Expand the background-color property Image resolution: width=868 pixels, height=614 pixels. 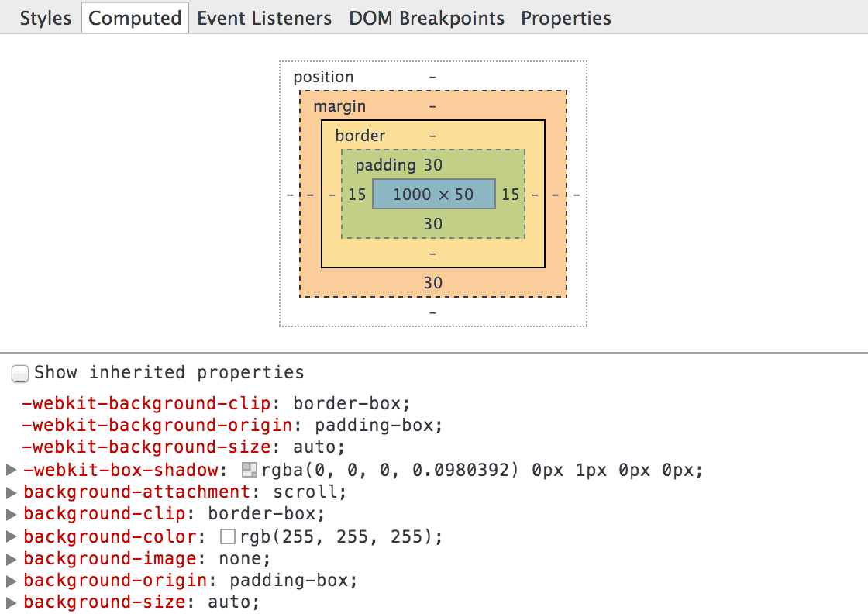point(11,536)
